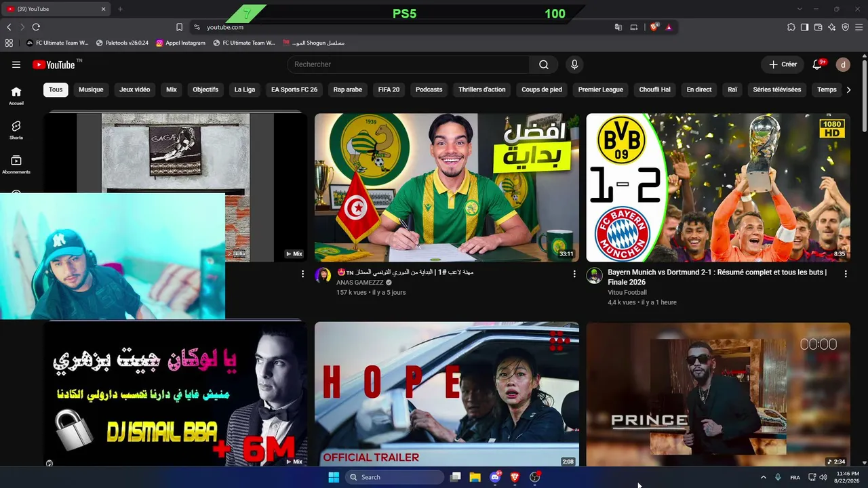Play the HOPE Official Trailer thumbnail
The width and height of the screenshot is (868, 488).
[447, 394]
